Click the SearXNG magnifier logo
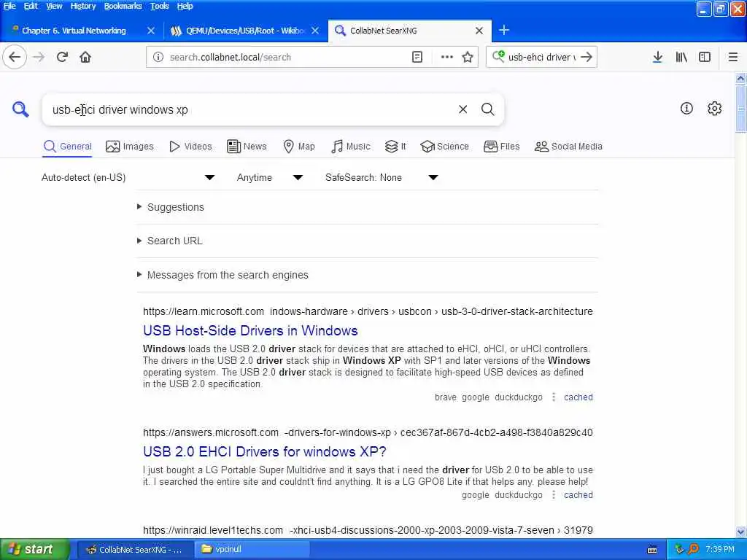 [x=20, y=109]
